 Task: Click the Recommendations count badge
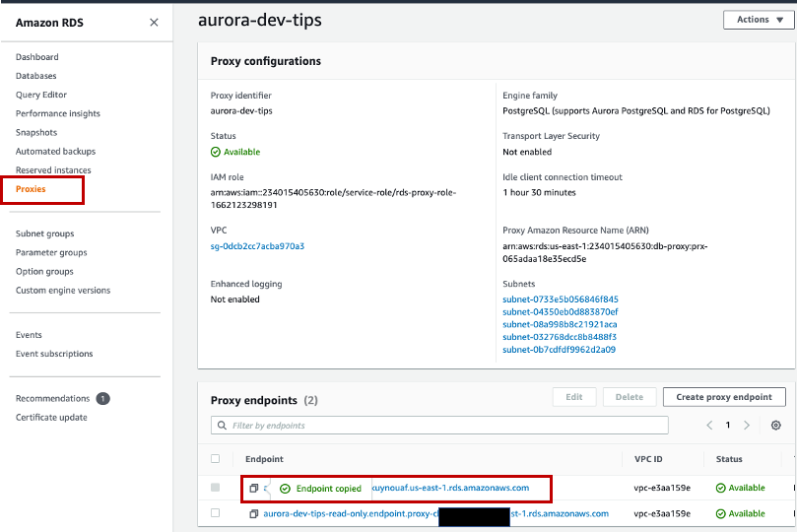pyautogui.click(x=103, y=398)
